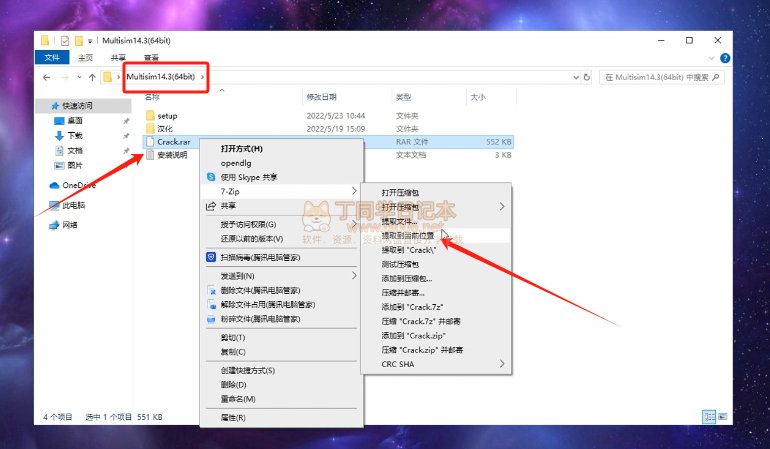Click the setup folder icon

pos(150,115)
